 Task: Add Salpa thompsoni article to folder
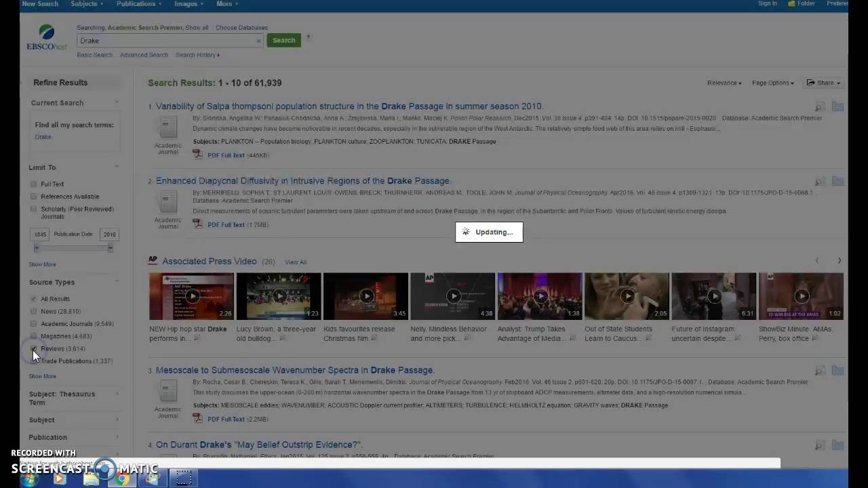pos(838,107)
